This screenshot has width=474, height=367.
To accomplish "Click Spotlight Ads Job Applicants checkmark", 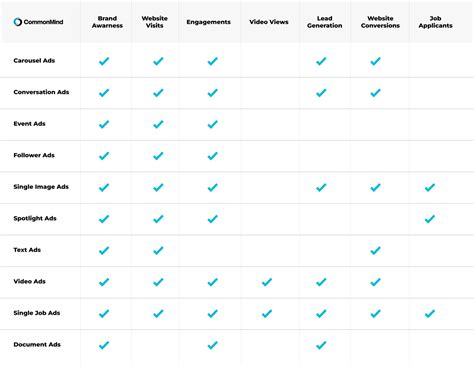I will click(x=430, y=219).
